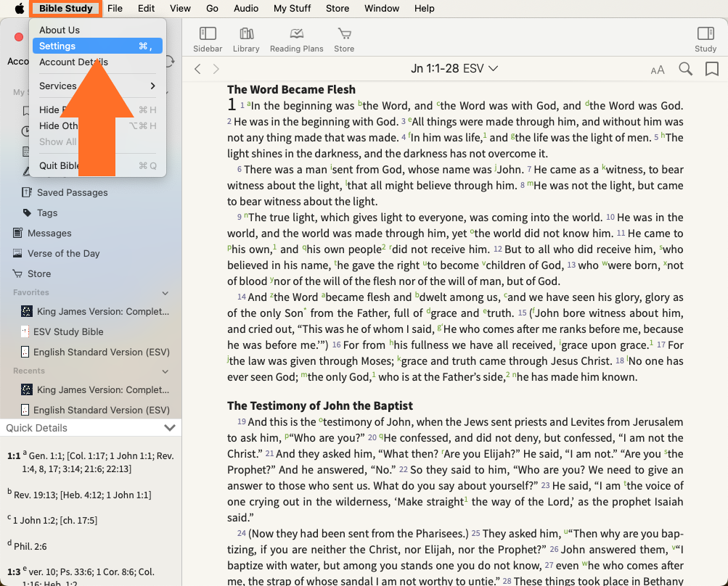The image size is (728, 586).
Task: Collapse the Favorites section chevron
Action: coord(165,293)
